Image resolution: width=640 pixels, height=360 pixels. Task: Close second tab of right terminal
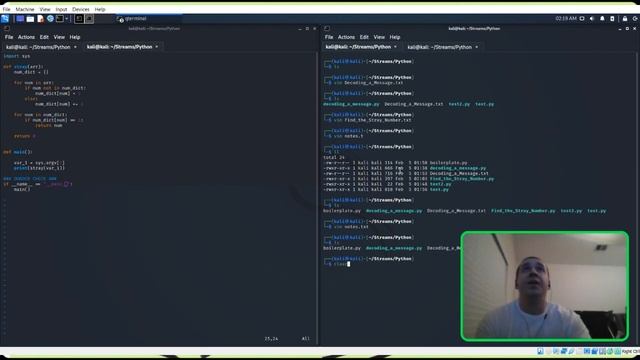pos(477,47)
